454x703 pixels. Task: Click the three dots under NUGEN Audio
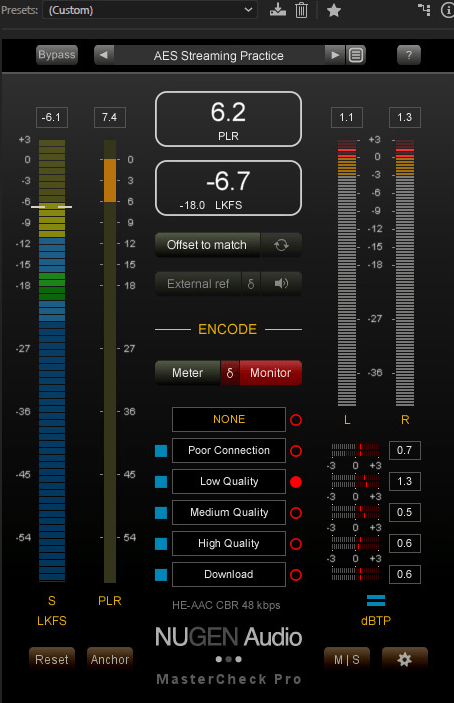point(229,659)
